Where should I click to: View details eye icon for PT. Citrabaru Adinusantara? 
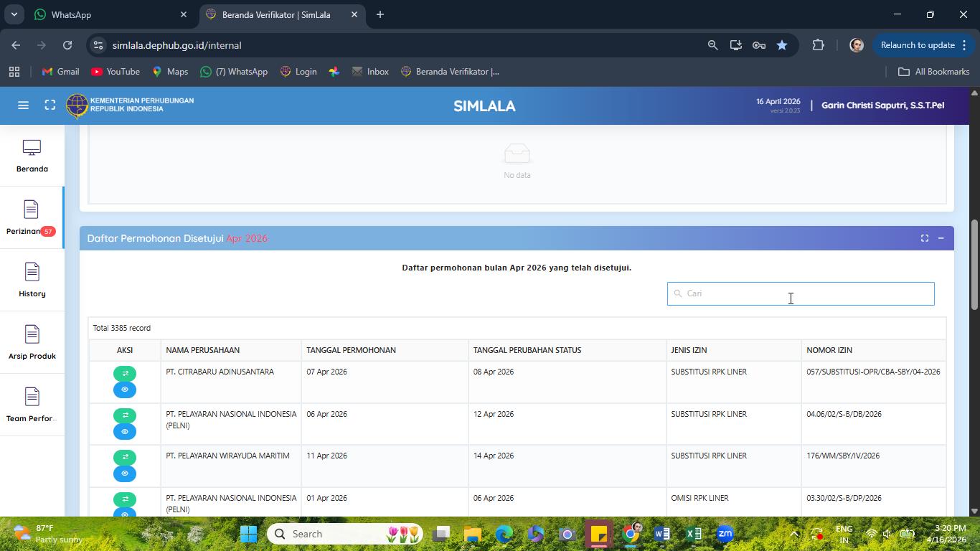[125, 390]
